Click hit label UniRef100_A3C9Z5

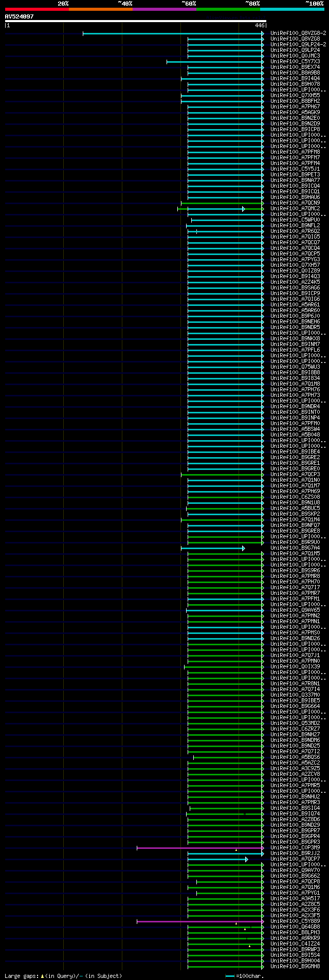click(x=295, y=768)
